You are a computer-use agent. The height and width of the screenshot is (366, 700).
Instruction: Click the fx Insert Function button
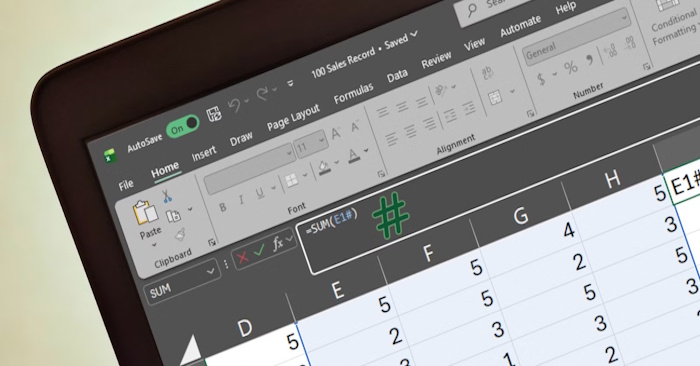tap(278, 244)
